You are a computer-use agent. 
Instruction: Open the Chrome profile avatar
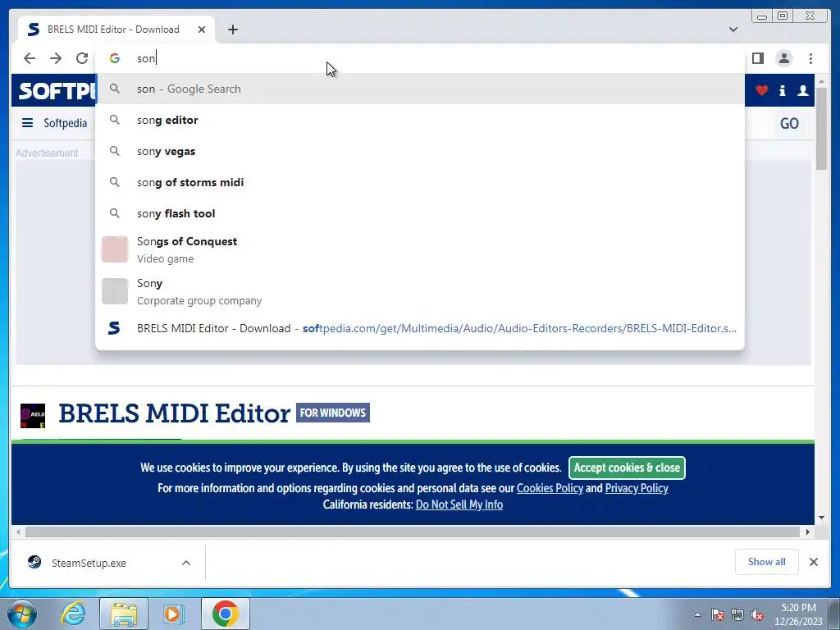click(x=783, y=58)
